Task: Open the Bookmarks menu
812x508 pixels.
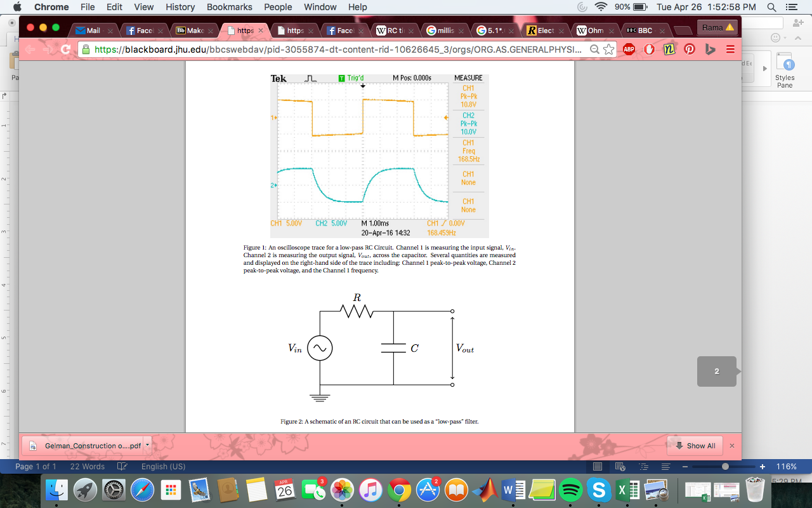Action: 229,7
